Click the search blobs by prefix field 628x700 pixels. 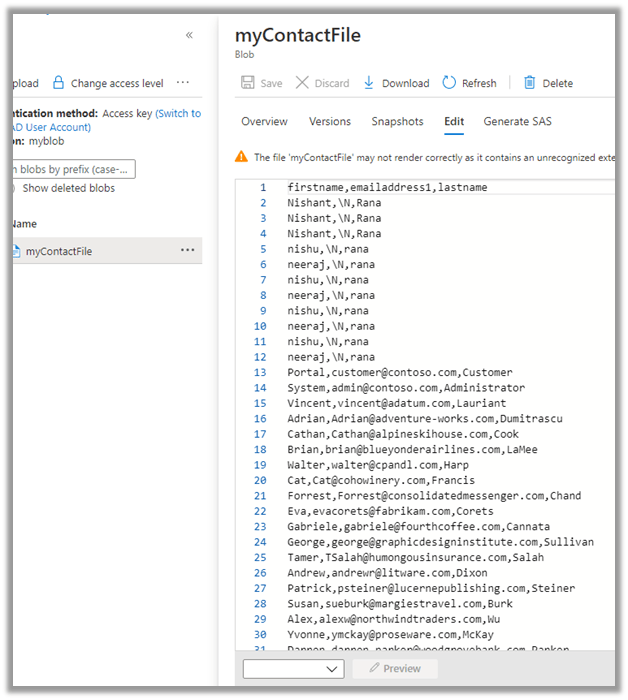coord(72,168)
